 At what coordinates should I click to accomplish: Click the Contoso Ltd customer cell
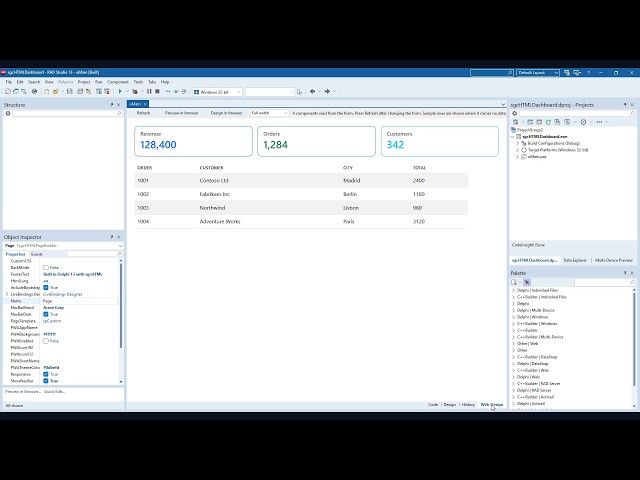tap(213, 180)
